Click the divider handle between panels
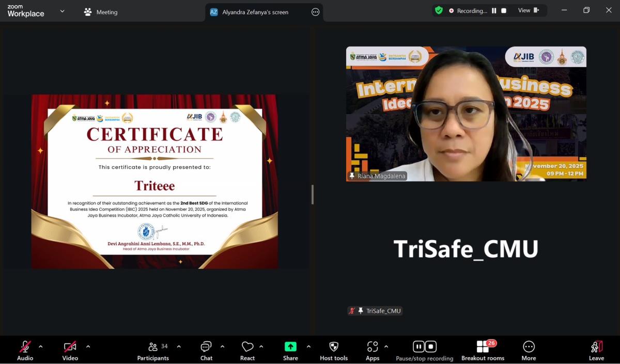Viewport: 620px width, 364px height. point(313,195)
